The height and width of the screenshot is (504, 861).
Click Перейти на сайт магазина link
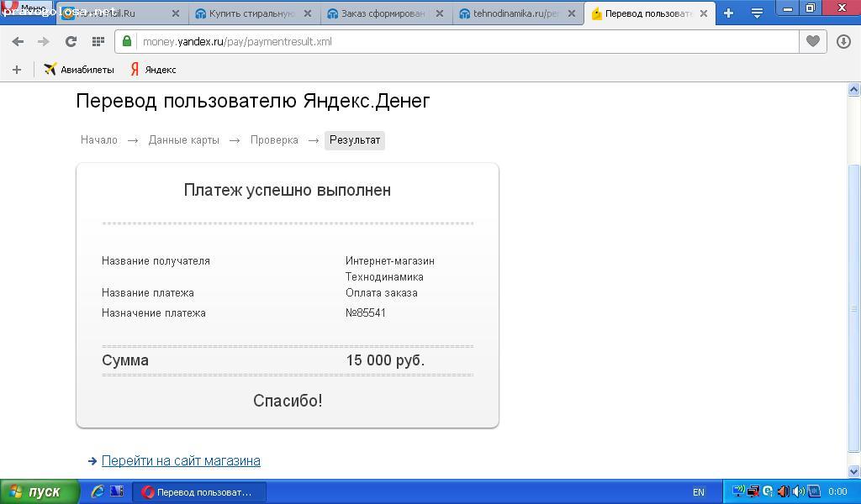coord(181,460)
